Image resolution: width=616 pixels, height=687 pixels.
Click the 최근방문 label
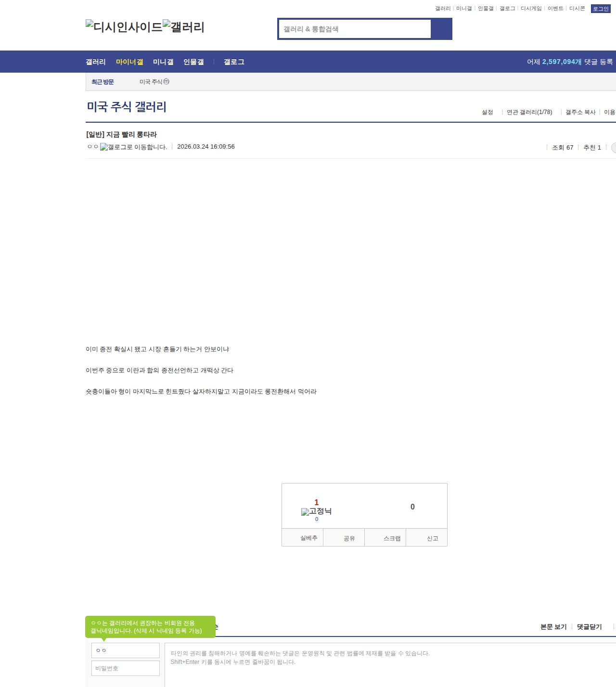tap(103, 82)
